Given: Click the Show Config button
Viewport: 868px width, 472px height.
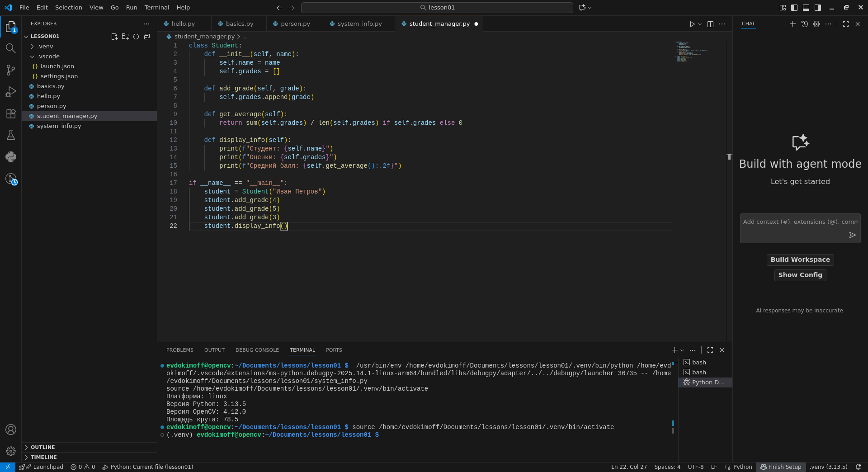Looking at the screenshot, I should pyautogui.click(x=800, y=275).
